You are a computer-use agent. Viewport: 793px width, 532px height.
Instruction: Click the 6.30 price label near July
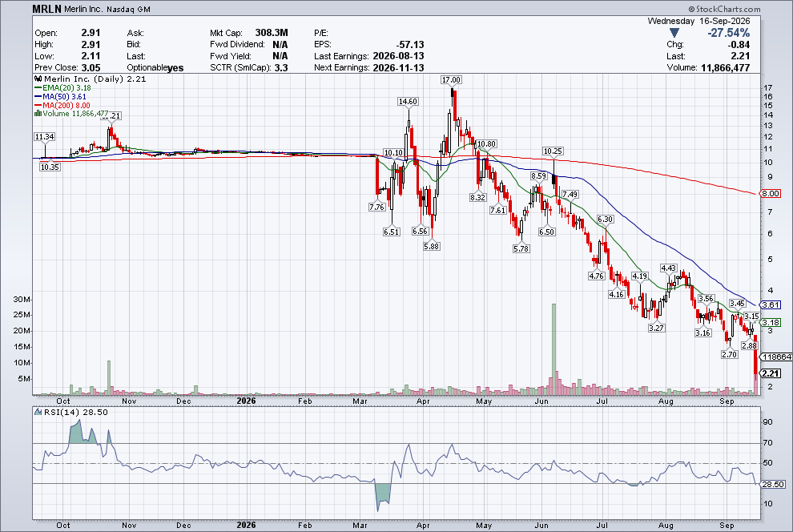click(605, 219)
